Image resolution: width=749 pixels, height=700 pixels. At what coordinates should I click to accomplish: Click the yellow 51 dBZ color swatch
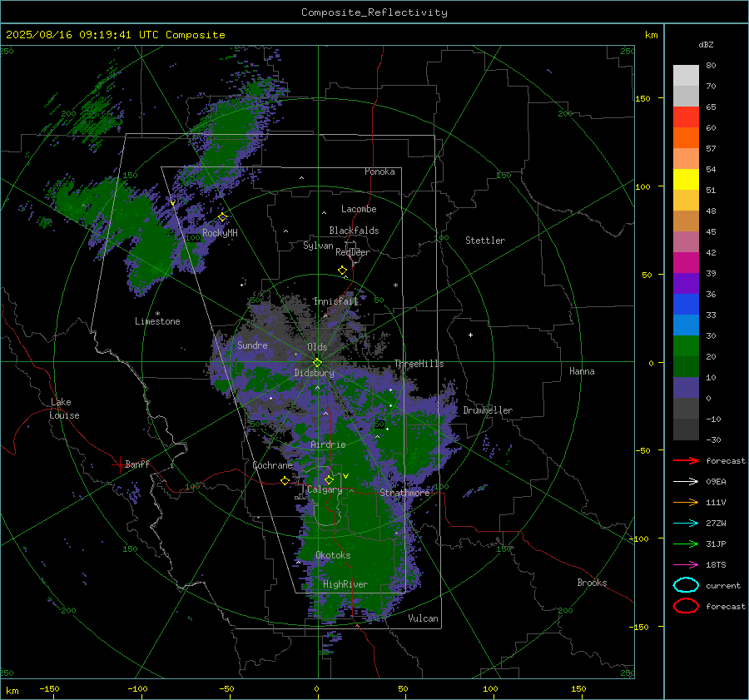point(686,180)
